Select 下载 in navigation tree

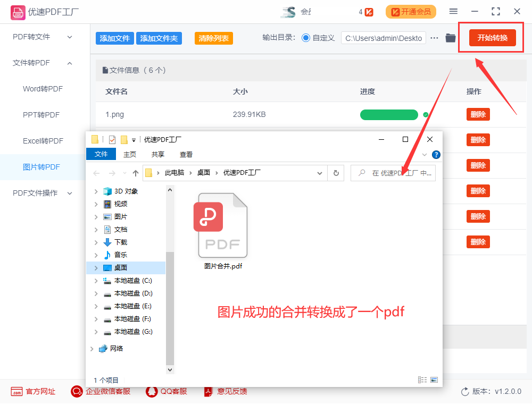(121, 242)
